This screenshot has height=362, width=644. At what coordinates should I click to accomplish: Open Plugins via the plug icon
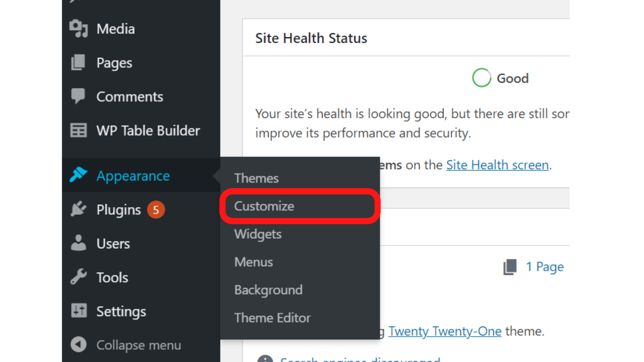coord(78,209)
